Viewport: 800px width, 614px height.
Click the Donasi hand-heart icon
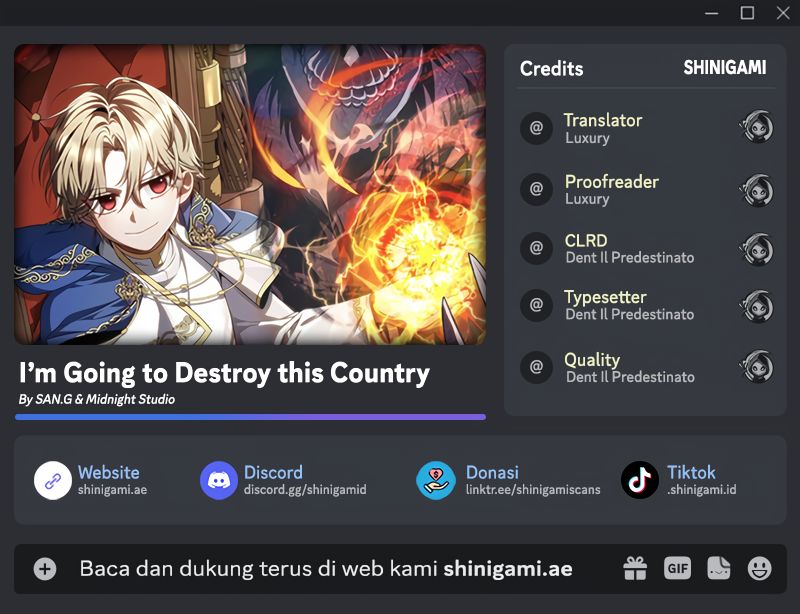tap(436, 480)
